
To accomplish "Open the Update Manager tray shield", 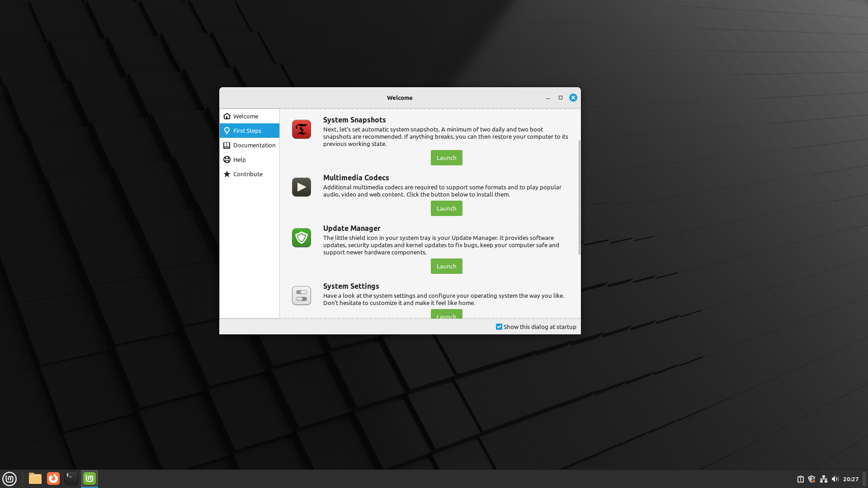I will coord(811,479).
